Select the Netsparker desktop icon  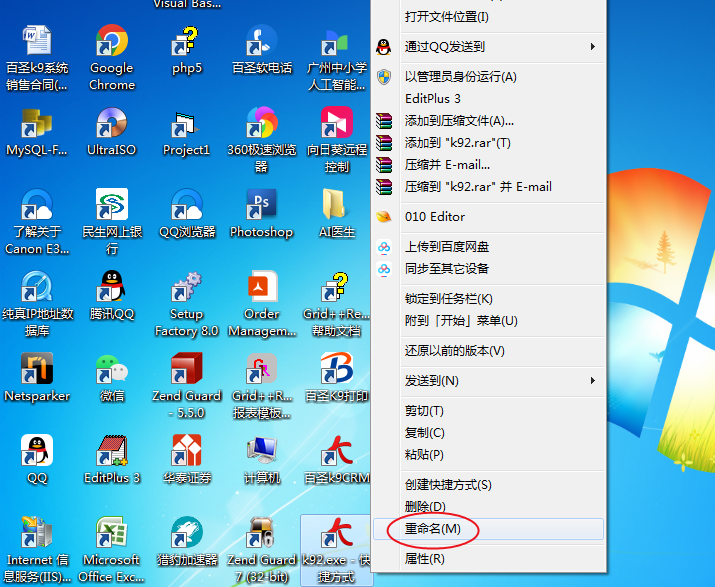(37, 371)
